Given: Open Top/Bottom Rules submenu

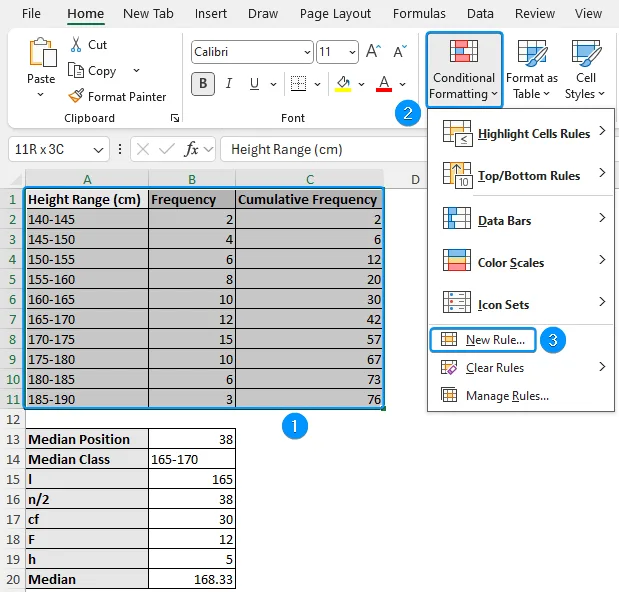Looking at the screenshot, I should coord(521,175).
